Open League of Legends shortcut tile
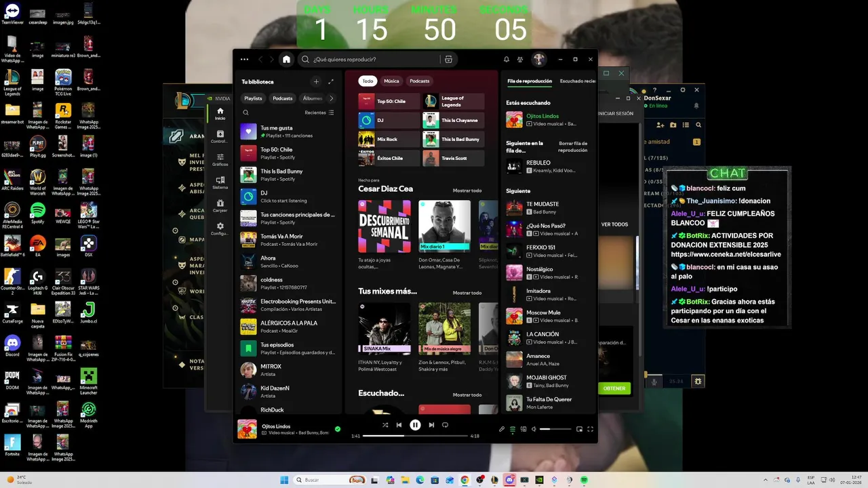 [x=453, y=101]
